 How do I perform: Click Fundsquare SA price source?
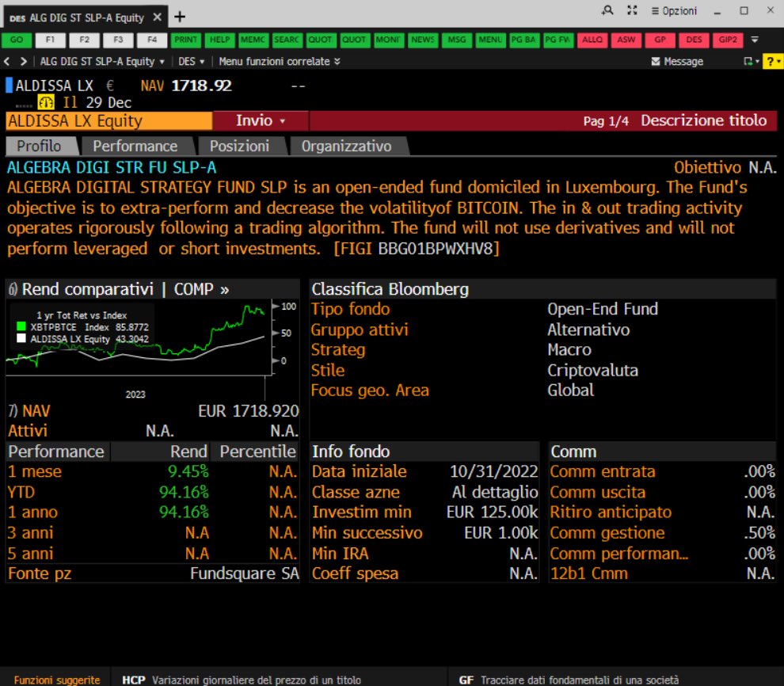tap(244, 574)
